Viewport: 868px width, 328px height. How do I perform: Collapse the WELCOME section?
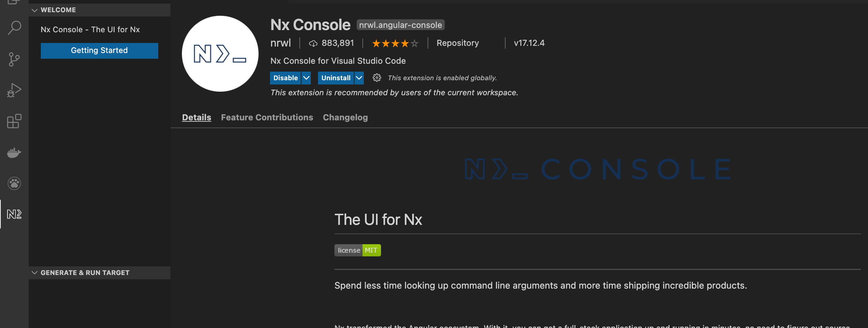click(x=100, y=10)
